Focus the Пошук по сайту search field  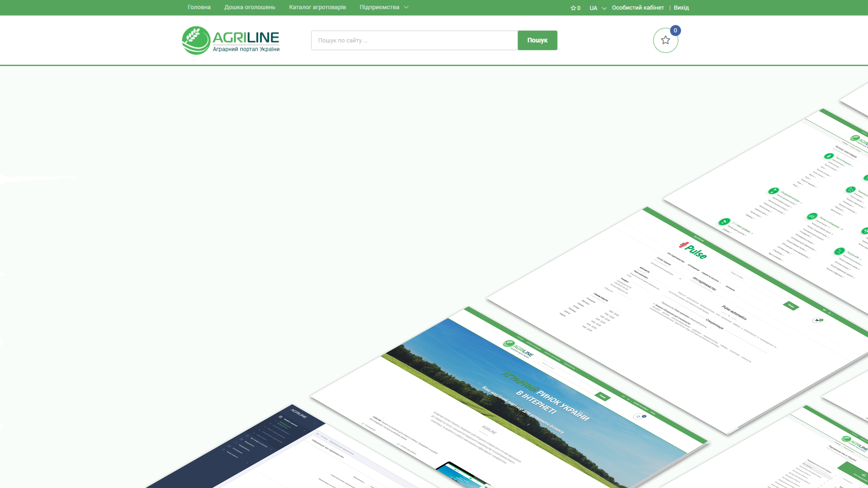pyautogui.click(x=414, y=40)
